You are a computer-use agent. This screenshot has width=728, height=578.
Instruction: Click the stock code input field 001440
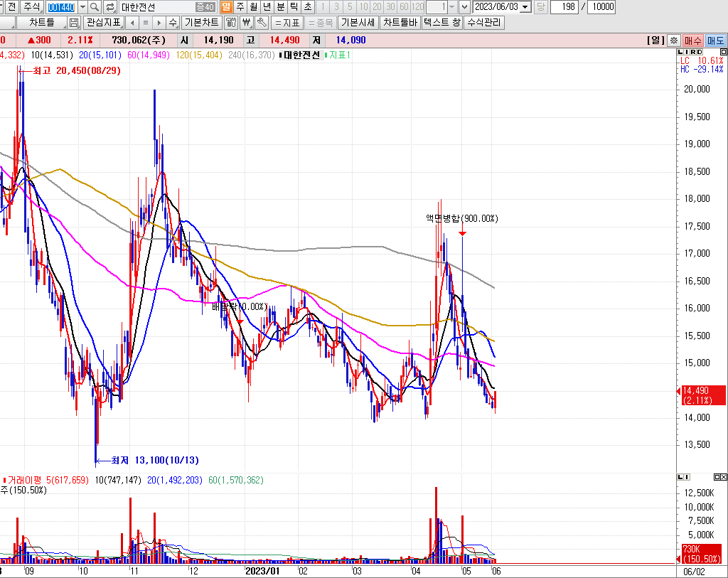point(61,7)
